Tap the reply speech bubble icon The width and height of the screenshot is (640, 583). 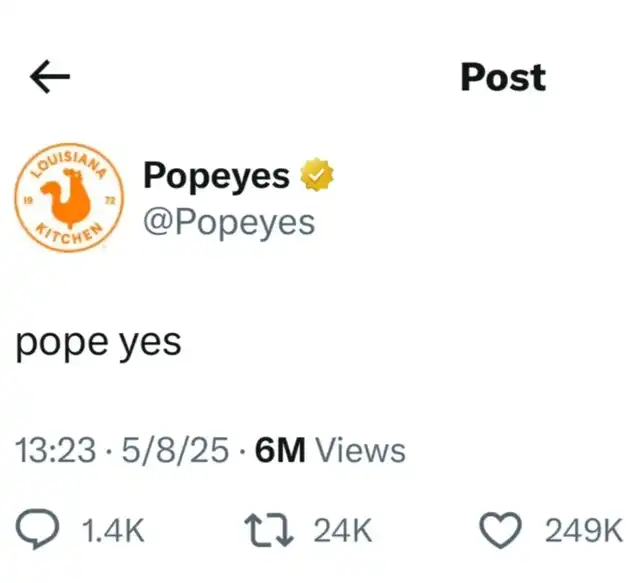(38, 529)
